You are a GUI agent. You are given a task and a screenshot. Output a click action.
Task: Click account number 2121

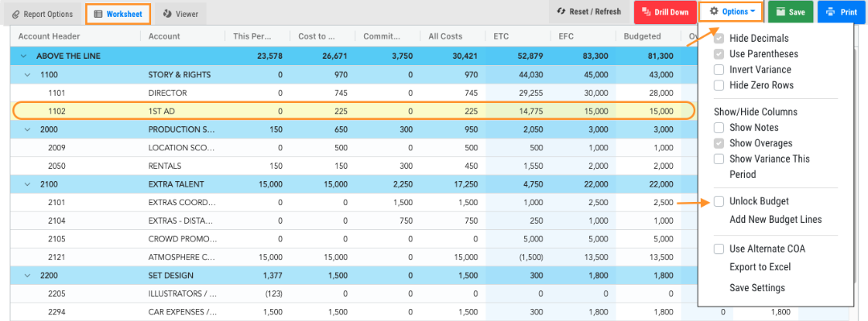pos(57,257)
